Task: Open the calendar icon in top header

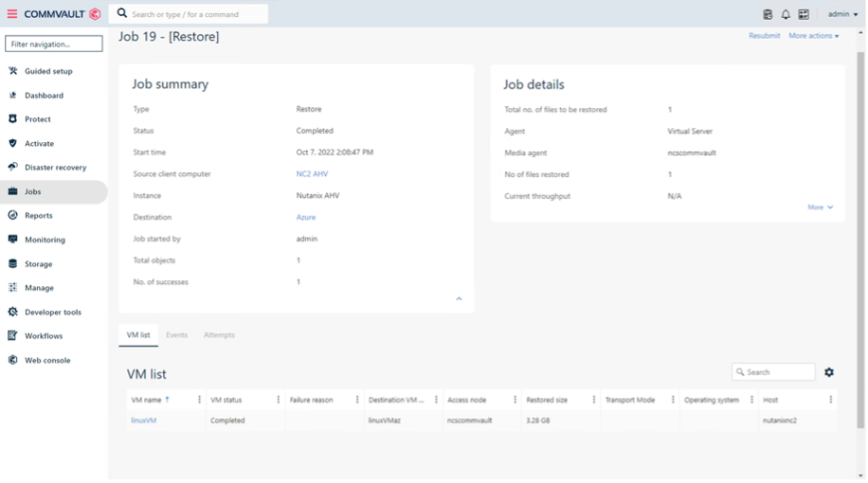Action: point(804,14)
